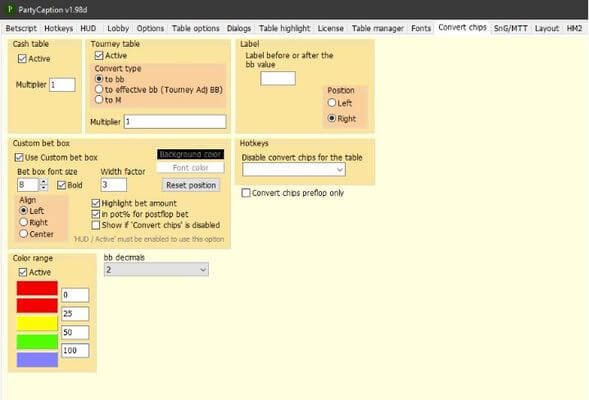The height and width of the screenshot is (400, 589).
Task: Click the yellow color swatch
Action: (x=37, y=323)
